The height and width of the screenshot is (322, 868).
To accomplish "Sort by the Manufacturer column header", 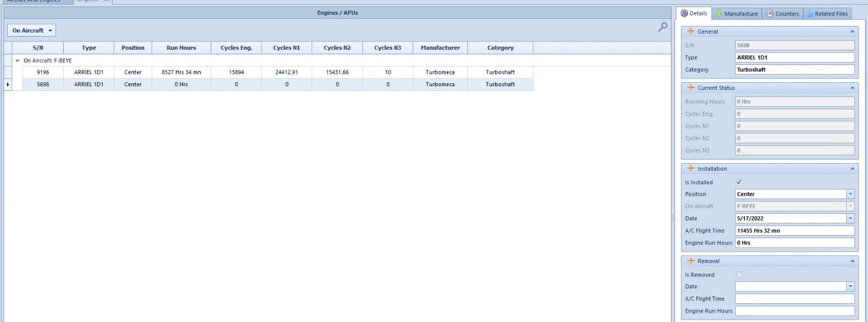I will 440,48.
